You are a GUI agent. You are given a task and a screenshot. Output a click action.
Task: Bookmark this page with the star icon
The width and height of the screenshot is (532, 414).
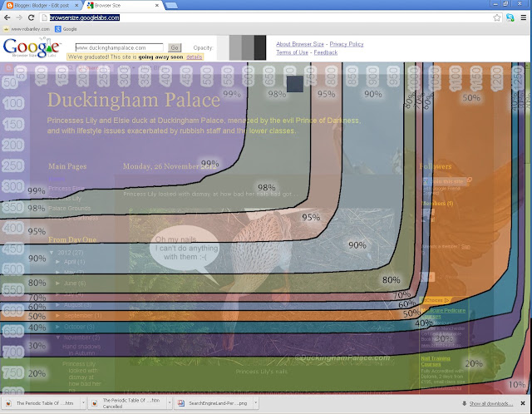(x=497, y=17)
